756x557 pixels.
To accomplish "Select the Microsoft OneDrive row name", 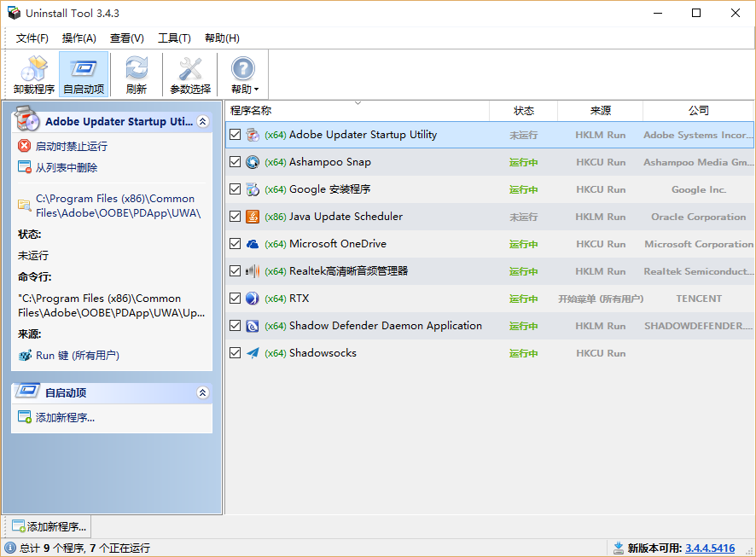I will (338, 244).
